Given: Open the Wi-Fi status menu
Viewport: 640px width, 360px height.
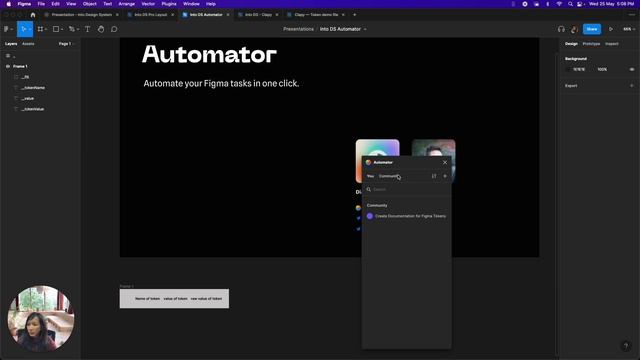Looking at the screenshot, I should point(559,4).
